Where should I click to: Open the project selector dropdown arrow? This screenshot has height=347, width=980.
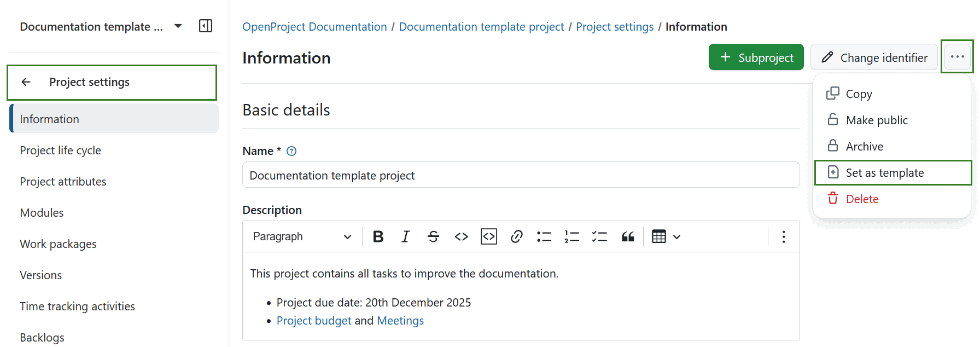(178, 26)
